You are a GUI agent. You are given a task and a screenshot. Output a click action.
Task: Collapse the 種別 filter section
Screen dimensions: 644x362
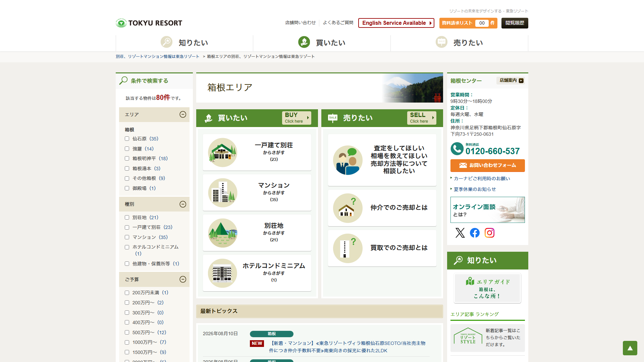click(x=183, y=204)
